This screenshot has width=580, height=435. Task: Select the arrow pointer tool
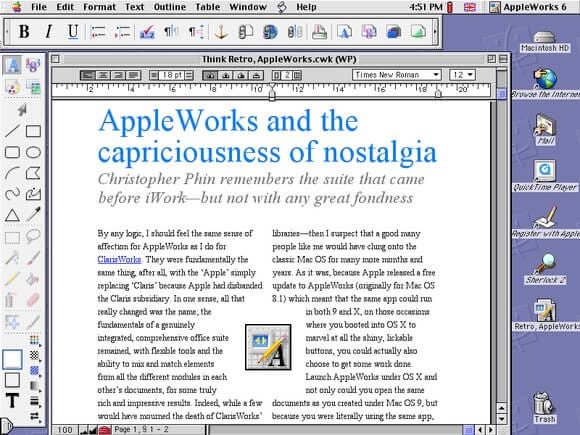(22, 109)
